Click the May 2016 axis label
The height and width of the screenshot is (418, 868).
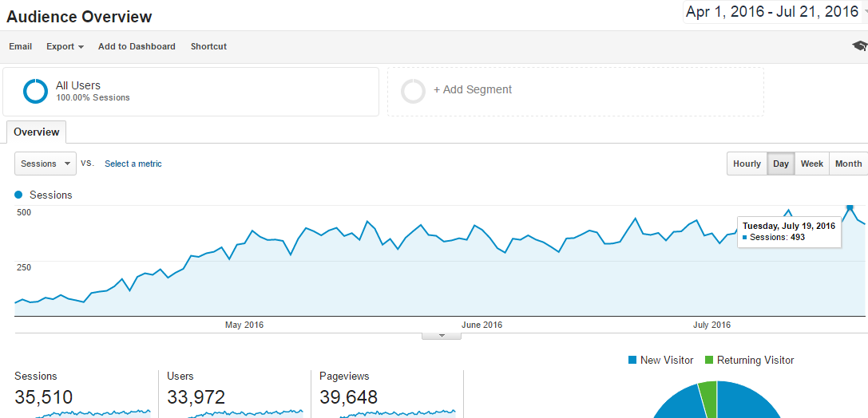244,325
